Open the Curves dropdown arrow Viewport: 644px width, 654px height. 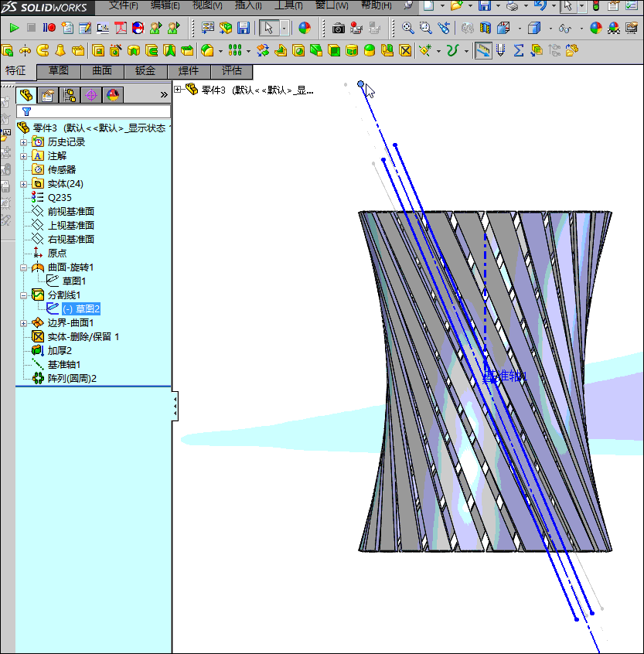point(466,51)
